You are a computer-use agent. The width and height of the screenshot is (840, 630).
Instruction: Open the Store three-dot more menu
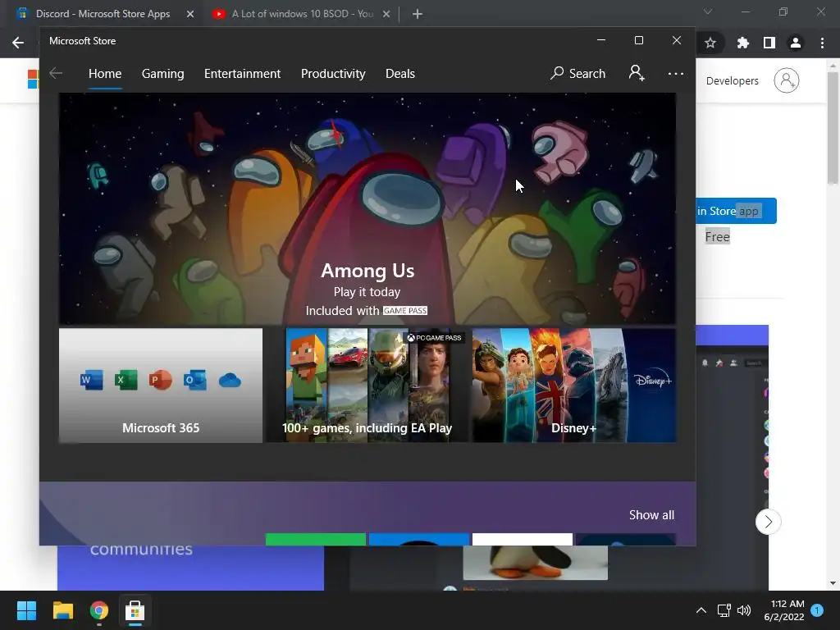676,73
